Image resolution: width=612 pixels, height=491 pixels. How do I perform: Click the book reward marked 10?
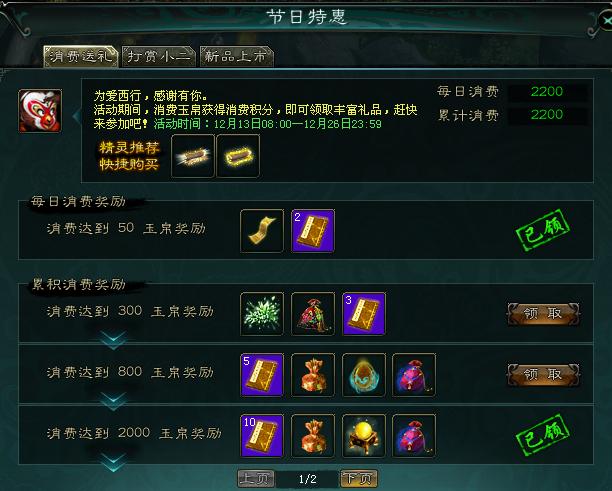pos(262,436)
